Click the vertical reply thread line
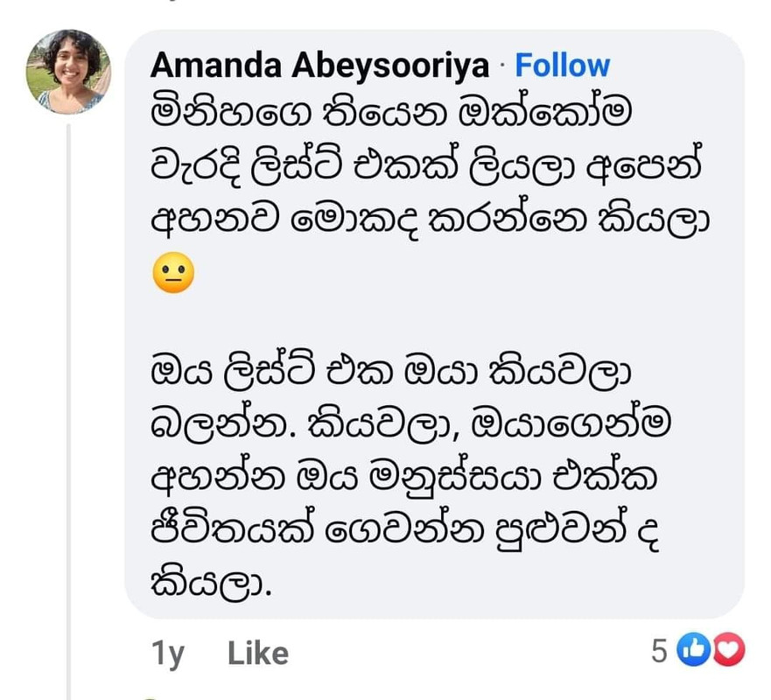The width and height of the screenshot is (771, 700). click(69, 412)
